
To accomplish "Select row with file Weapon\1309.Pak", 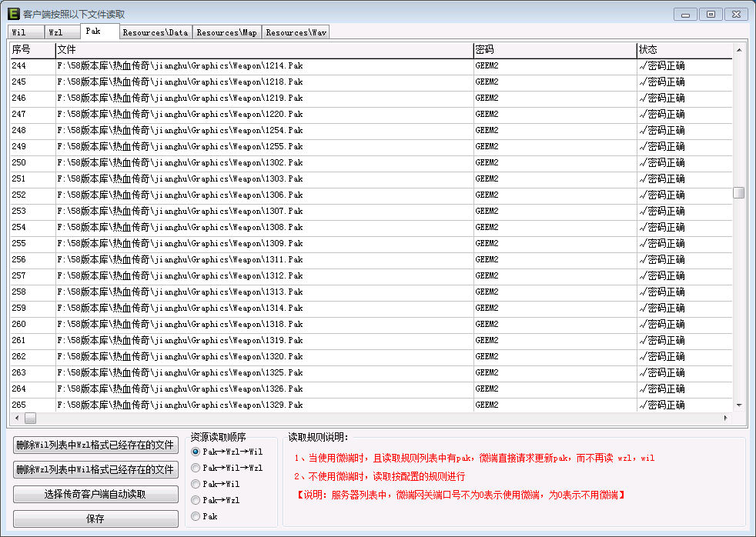I will point(371,243).
